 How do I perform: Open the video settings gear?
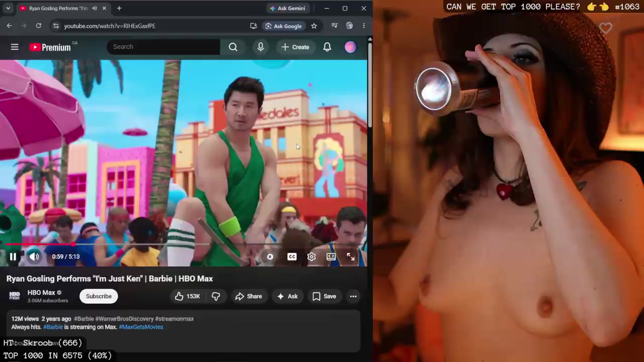(312, 257)
